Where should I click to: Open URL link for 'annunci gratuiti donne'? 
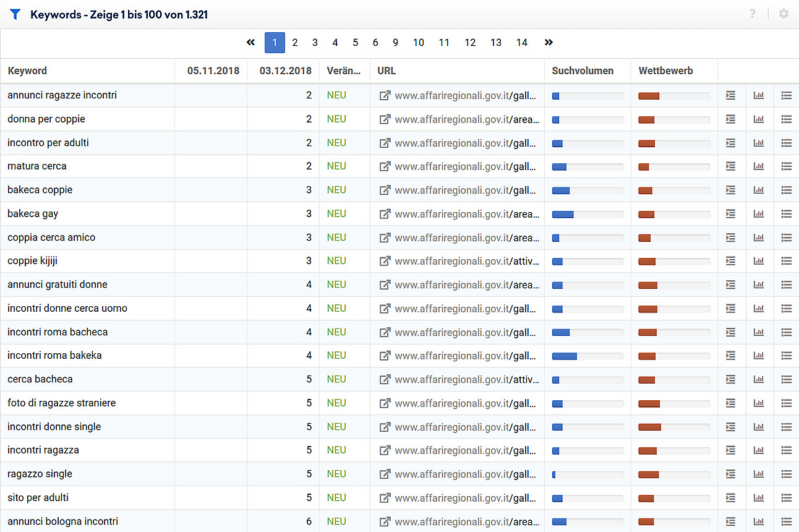466,285
